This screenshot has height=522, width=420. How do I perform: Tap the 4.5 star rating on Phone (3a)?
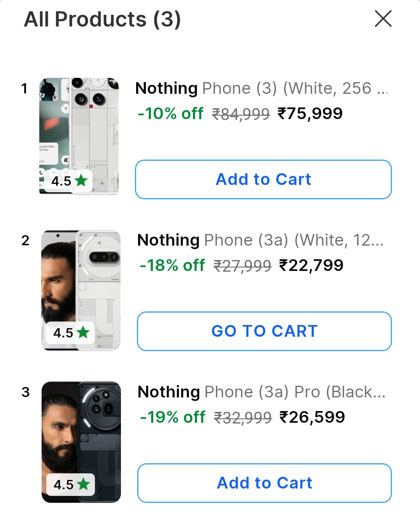click(71, 333)
